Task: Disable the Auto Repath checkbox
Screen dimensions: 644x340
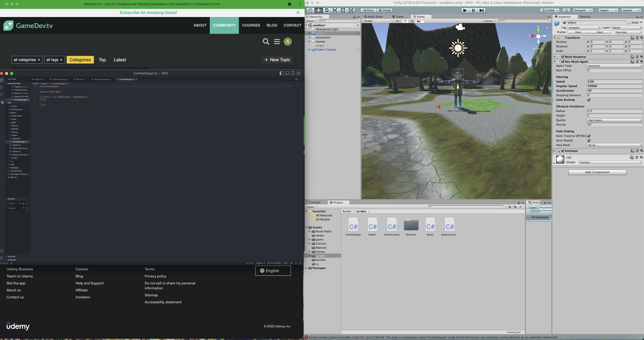Action: click(x=589, y=141)
